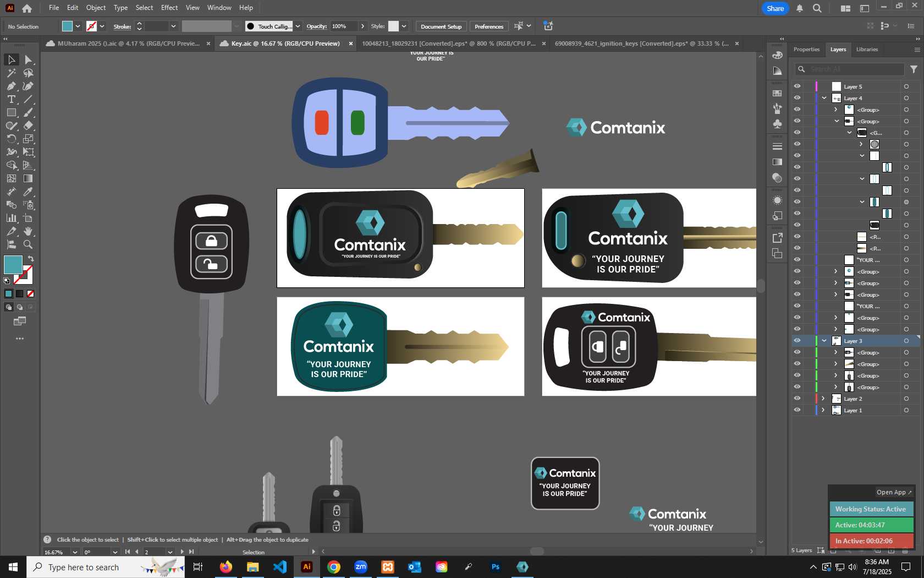This screenshot has height=578, width=924.
Task: Select the Line Segment tool
Action: [x=29, y=99]
